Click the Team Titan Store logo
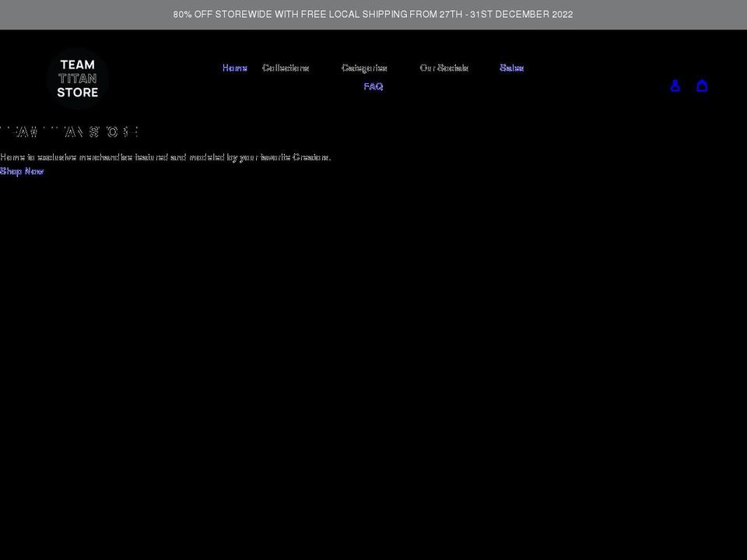 pos(78,78)
